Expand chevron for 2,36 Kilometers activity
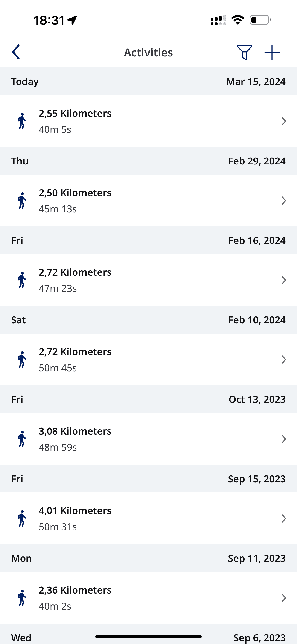297x644 pixels. click(x=284, y=598)
